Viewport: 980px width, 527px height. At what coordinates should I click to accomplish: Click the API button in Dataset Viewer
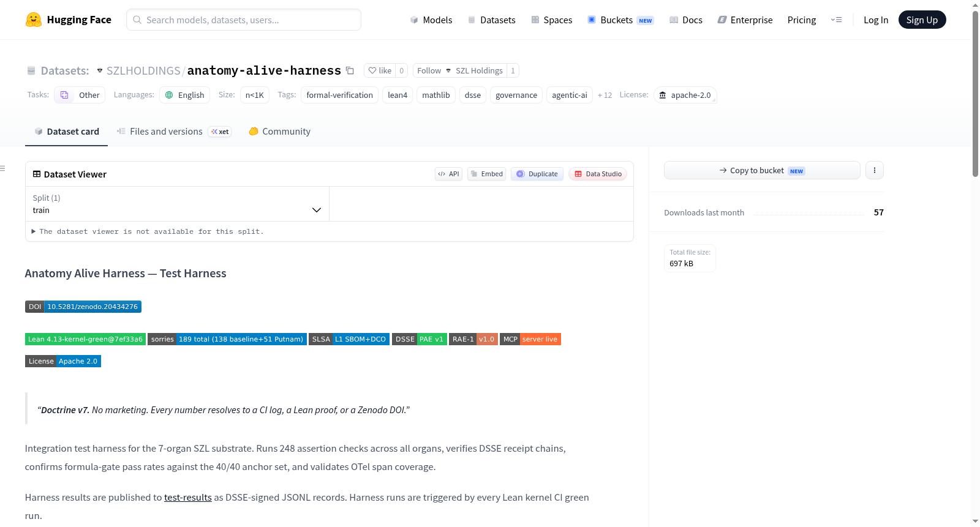click(x=448, y=174)
